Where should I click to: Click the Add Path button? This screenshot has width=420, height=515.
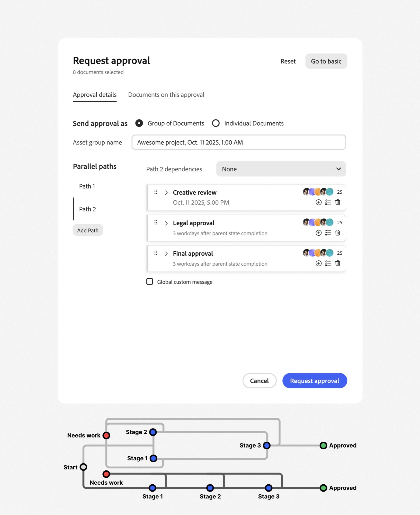pyautogui.click(x=88, y=230)
